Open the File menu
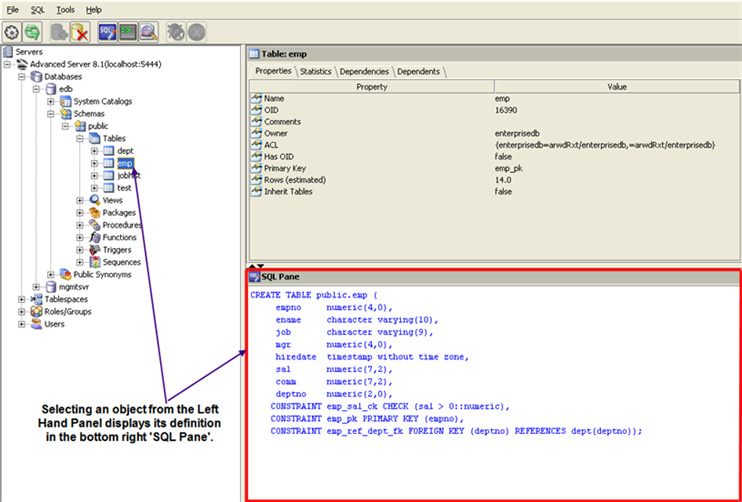 tap(13, 9)
